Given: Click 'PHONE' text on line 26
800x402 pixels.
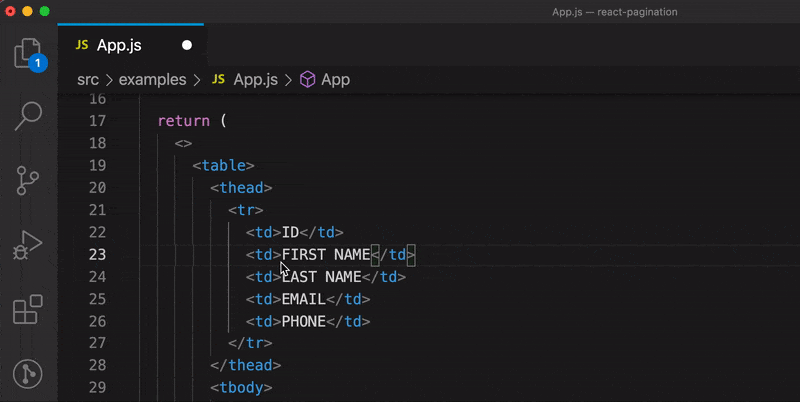Looking at the screenshot, I should tap(304, 321).
